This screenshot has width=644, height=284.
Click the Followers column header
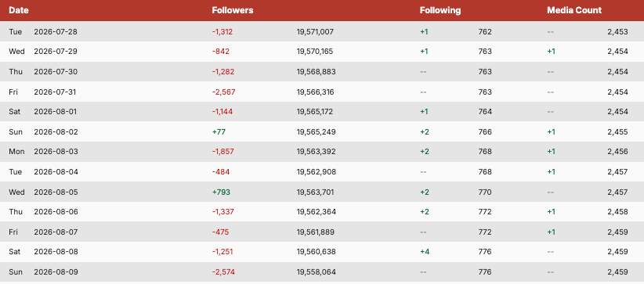(233, 11)
